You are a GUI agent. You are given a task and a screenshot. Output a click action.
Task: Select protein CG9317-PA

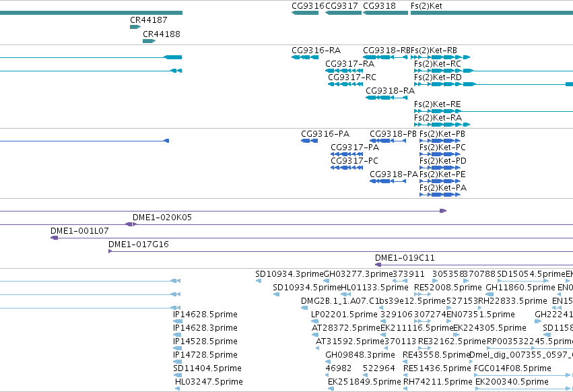347,154
